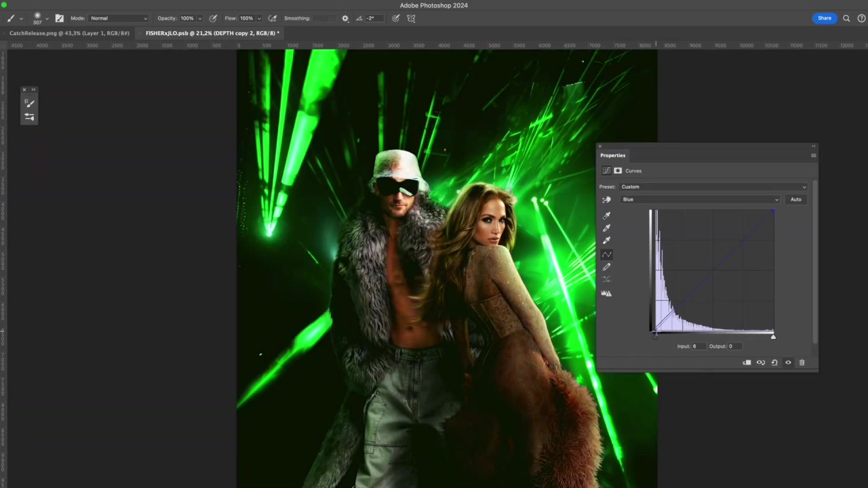This screenshot has height=488, width=868.
Task: Click the Flow value field
Action: [x=247, y=18]
